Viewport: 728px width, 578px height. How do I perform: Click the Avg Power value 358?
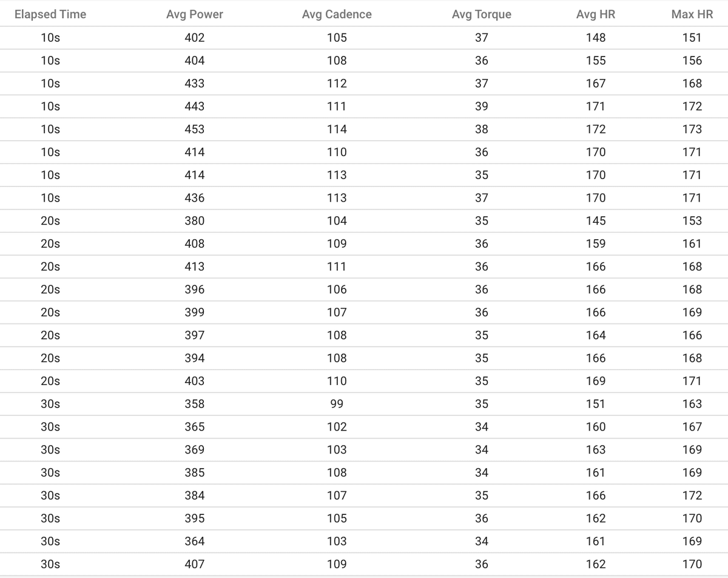[194, 404]
